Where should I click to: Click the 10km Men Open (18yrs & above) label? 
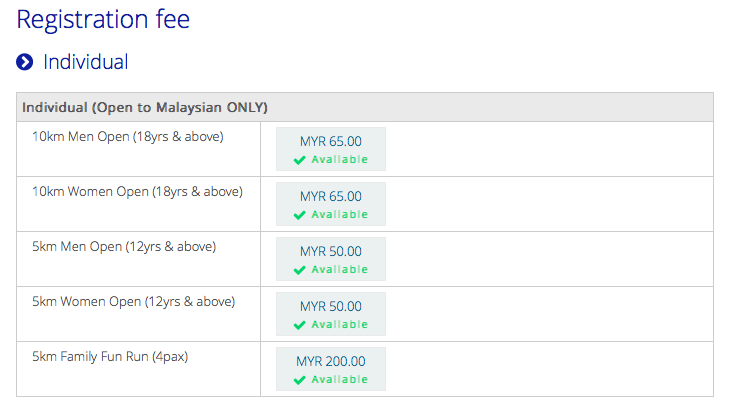point(128,136)
